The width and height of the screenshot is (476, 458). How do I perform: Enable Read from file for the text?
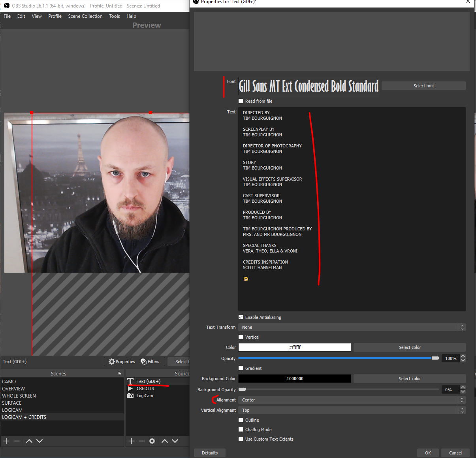coord(241,101)
